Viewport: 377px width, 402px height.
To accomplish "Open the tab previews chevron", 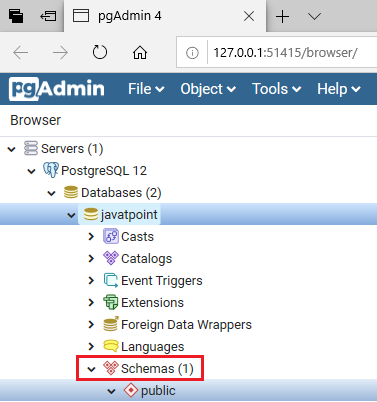I will [314, 16].
